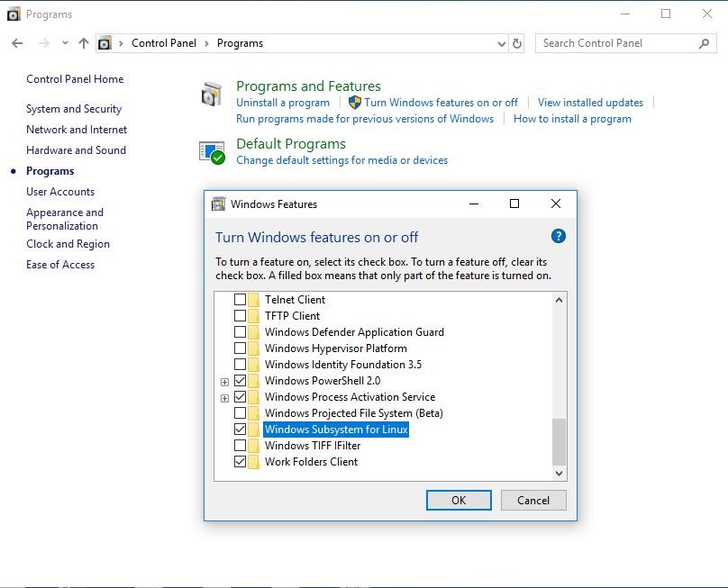This screenshot has width=728, height=588.
Task: Click Control Panel breadcrumb in address bar
Action: click(164, 43)
